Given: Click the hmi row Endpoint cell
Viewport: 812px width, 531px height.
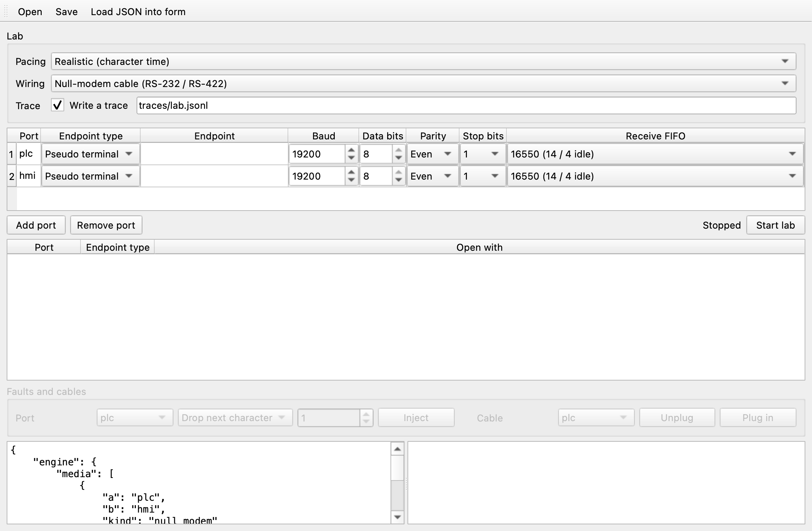Looking at the screenshot, I should click(x=214, y=176).
